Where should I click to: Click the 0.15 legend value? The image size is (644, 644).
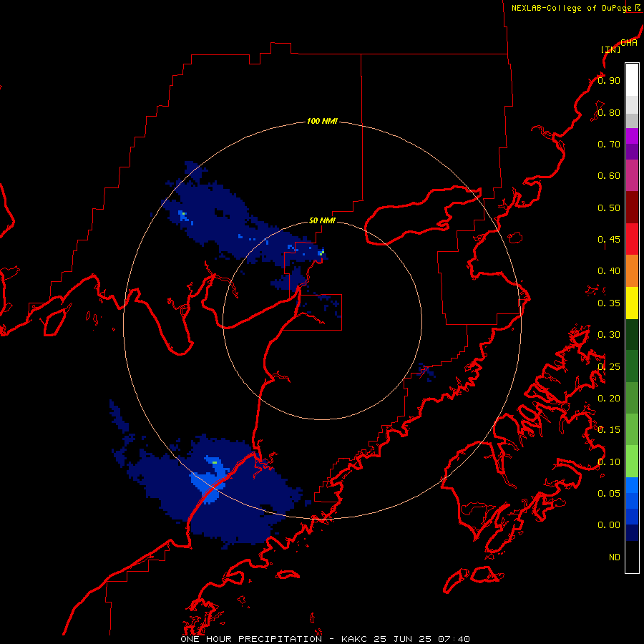[609, 430]
